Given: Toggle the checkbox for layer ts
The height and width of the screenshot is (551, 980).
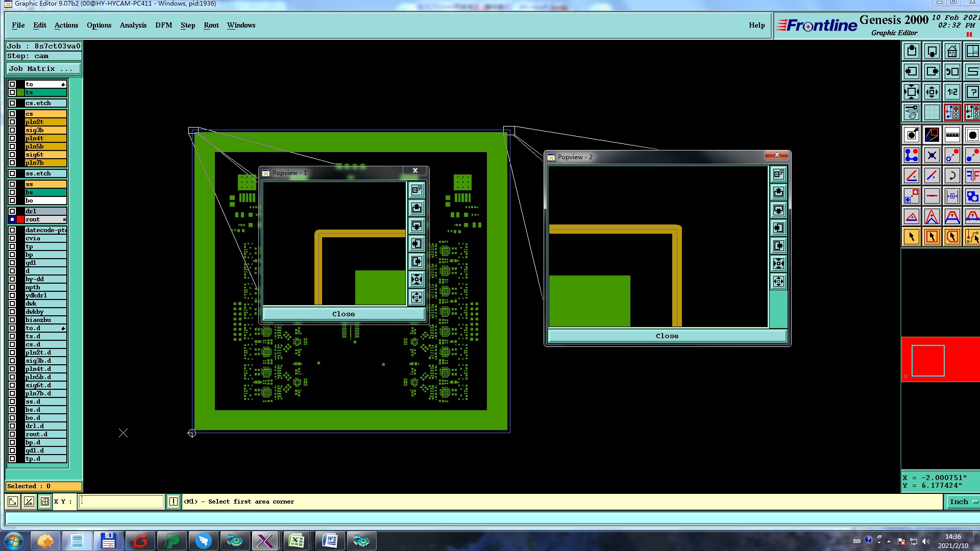Looking at the screenshot, I should [x=12, y=92].
